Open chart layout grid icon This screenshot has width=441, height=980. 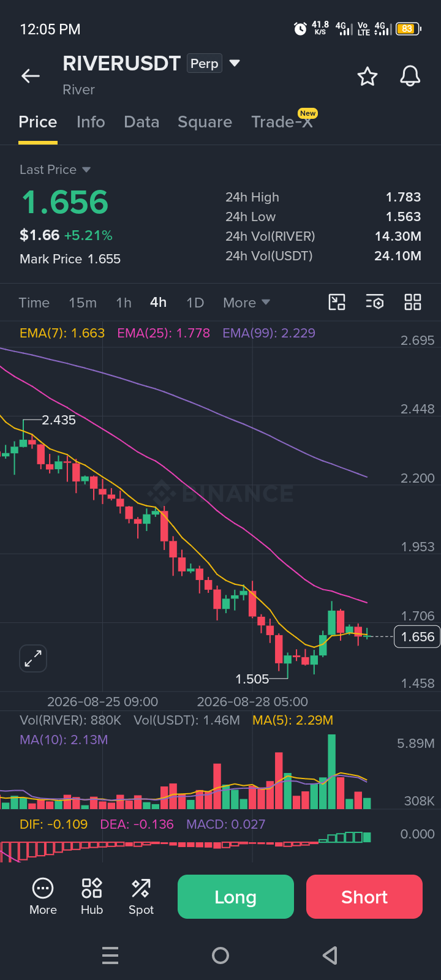pyautogui.click(x=413, y=302)
